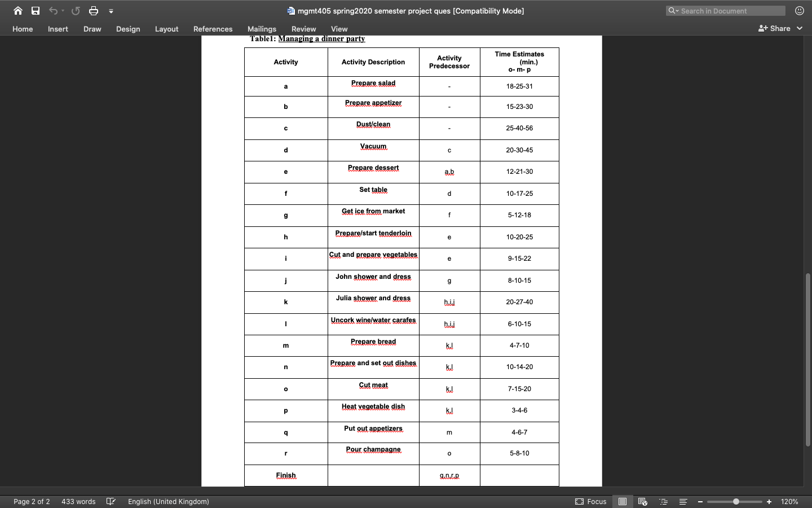Go to the Layout tab
The height and width of the screenshot is (508, 812).
tap(167, 29)
